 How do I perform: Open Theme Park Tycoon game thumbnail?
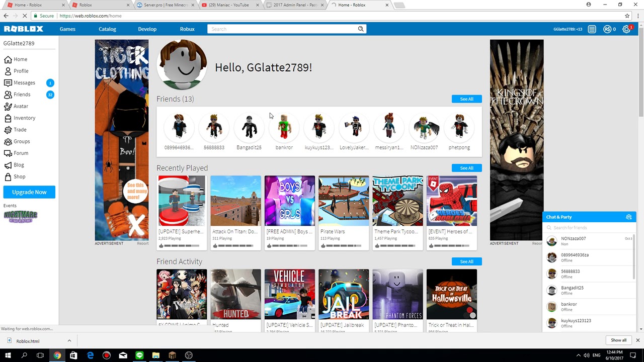[x=397, y=201]
